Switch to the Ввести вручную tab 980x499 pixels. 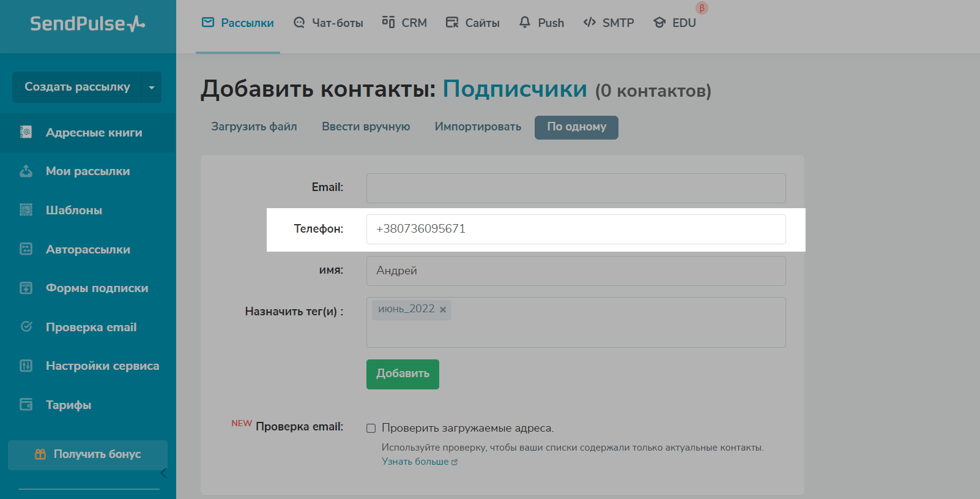pyautogui.click(x=366, y=127)
